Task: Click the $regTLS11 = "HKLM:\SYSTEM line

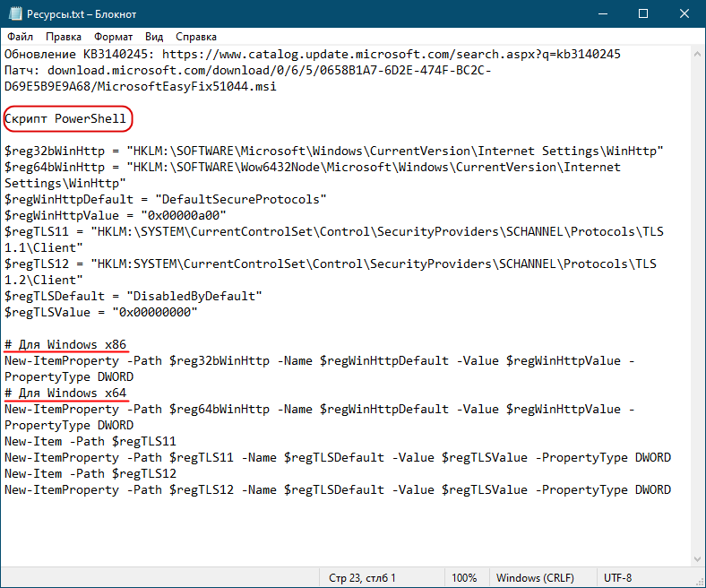Action: click(x=334, y=231)
